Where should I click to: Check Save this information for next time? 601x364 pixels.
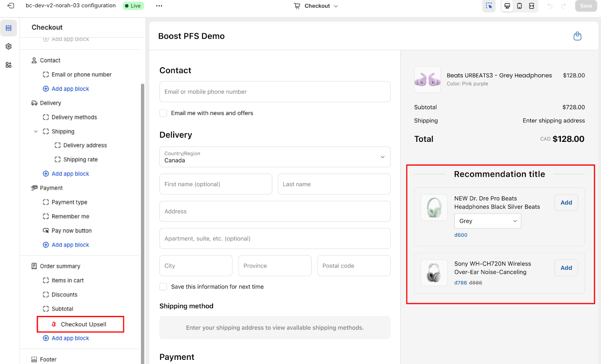point(163,287)
